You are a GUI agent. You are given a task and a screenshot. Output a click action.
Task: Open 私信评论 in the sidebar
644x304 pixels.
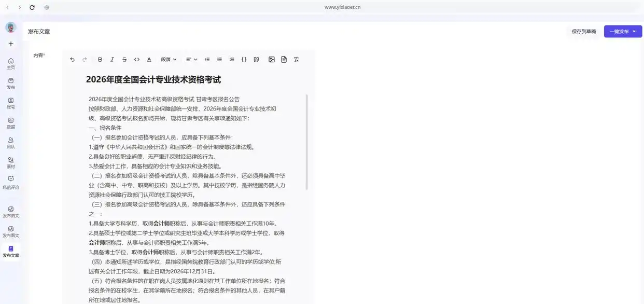click(x=11, y=182)
